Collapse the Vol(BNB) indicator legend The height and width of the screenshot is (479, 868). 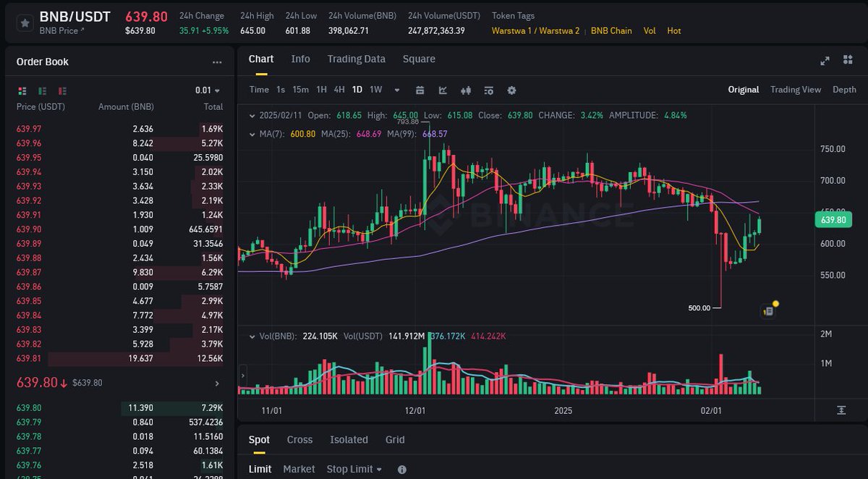(251, 336)
